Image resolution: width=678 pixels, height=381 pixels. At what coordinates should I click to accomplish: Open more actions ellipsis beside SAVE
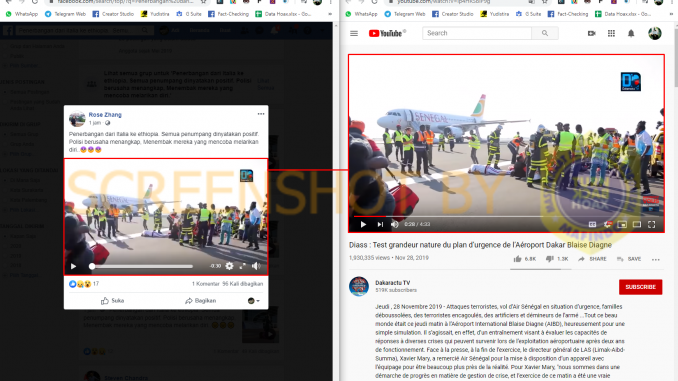point(656,259)
